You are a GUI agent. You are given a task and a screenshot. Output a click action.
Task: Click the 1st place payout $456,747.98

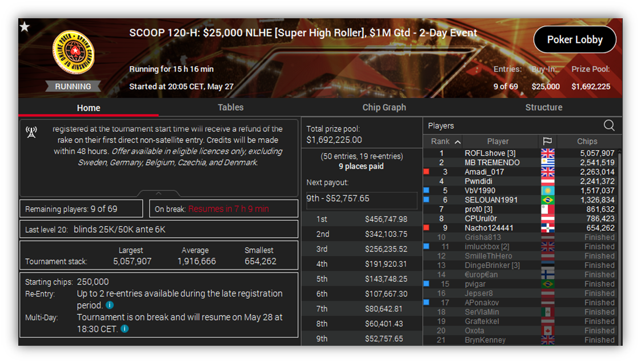(386, 219)
